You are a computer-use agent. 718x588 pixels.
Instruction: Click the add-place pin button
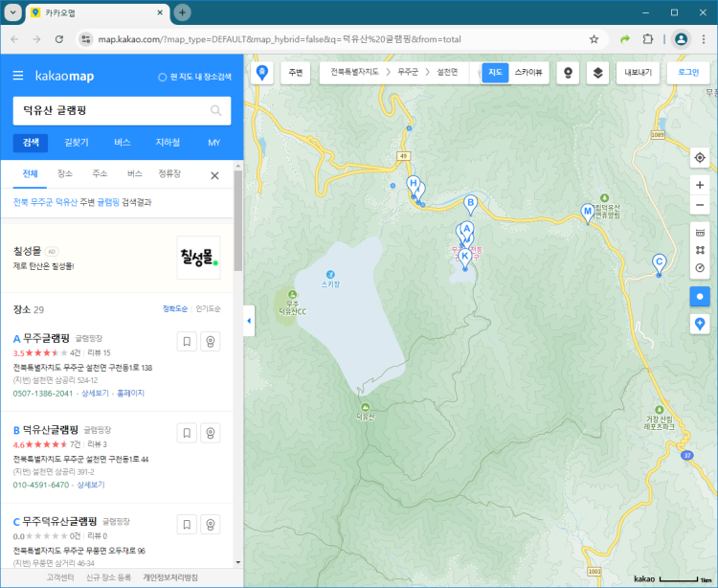tap(700, 324)
